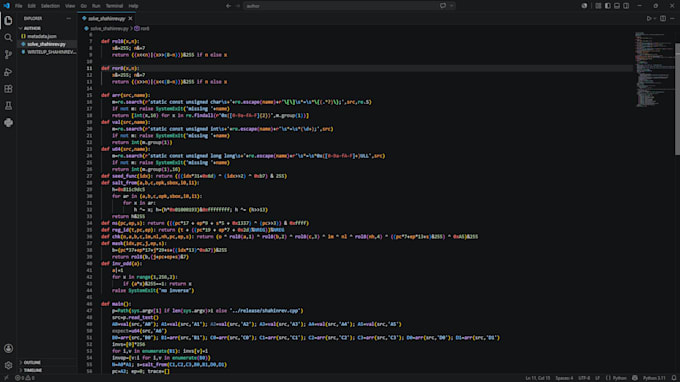Viewport: 680px width, 382px height.
Task: Click the icon before Python 3.11 in status bar
Action: click(635, 378)
